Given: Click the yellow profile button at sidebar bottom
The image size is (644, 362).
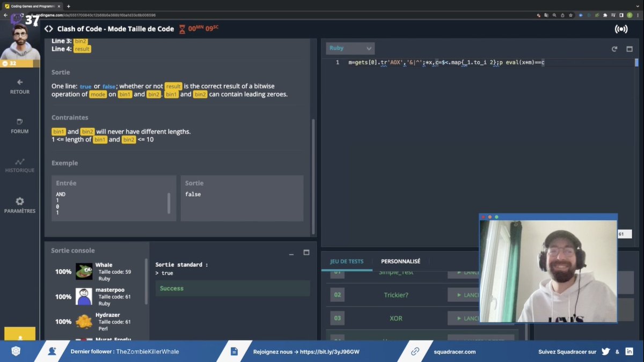Looking at the screenshot, I should (20, 333).
